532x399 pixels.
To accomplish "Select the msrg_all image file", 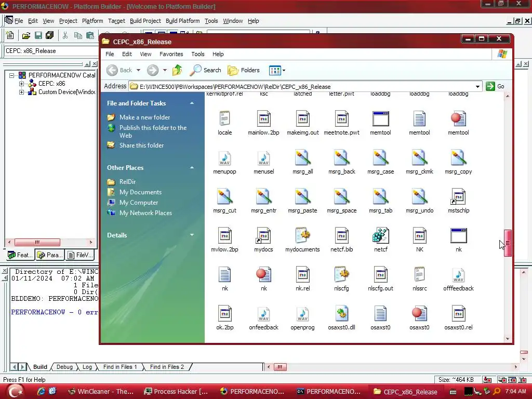I will point(303,158).
